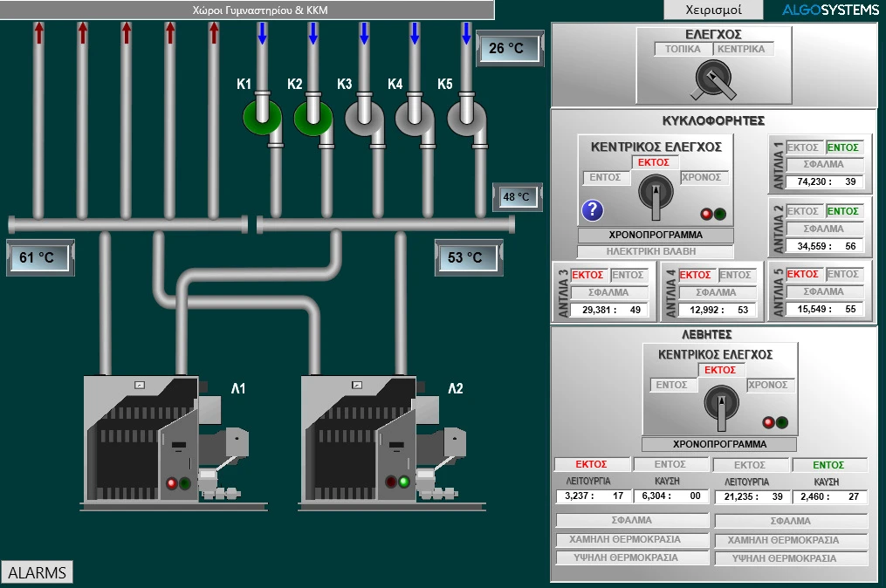This screenshot has width=886, height=588.
Task: Click ΧΡΟΝΟΠΡΟΓΡΑΜΜΑ in the circulators panel
Action: pos(654,235)
